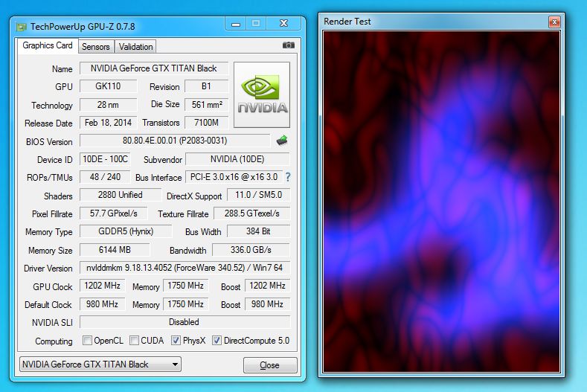The image size is (587, 392).
Task: Click the GPU field showing GK110
Action: (108, 86)
